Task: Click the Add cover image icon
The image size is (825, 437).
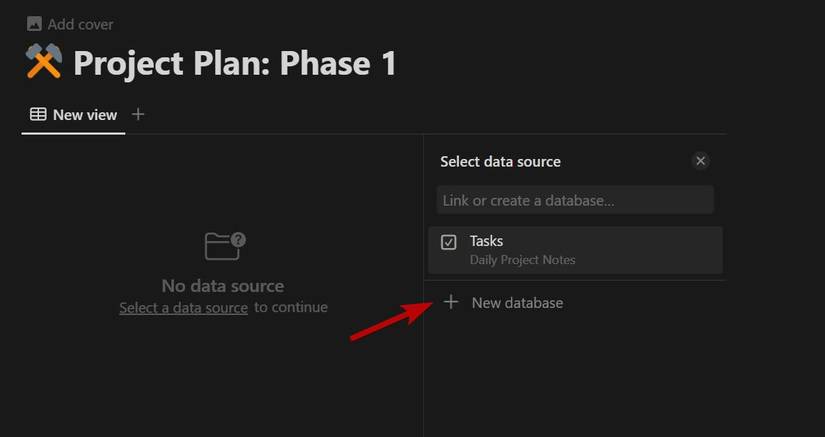Action: click(35, 24)
